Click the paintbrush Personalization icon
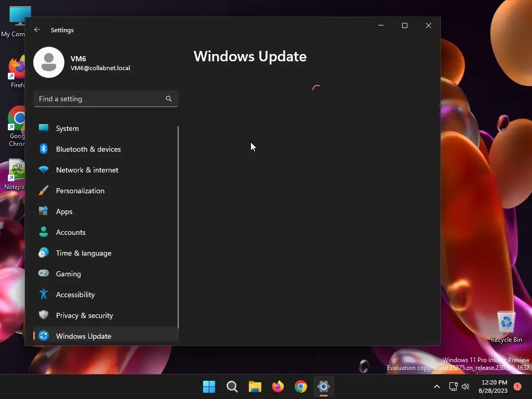 44,190
